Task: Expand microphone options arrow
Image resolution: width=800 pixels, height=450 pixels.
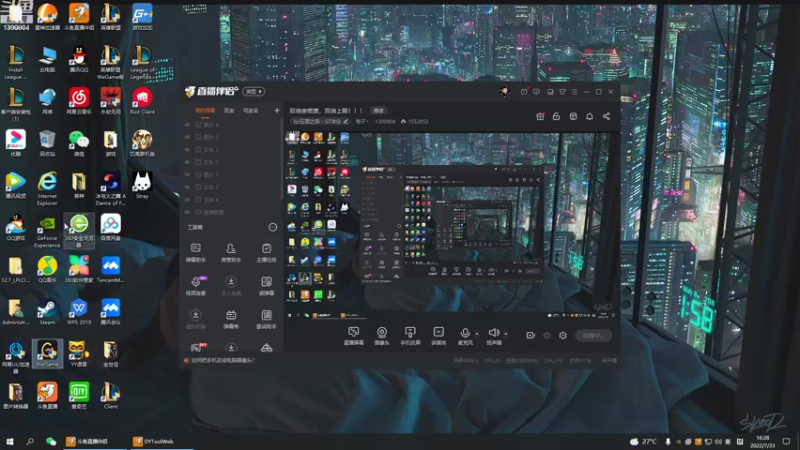Action: 477,334
